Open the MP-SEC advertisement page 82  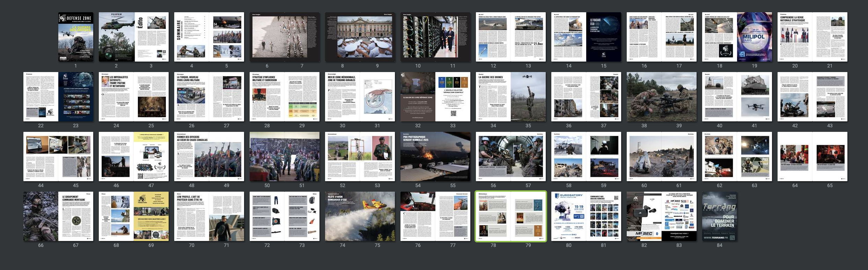pos(644,216)
